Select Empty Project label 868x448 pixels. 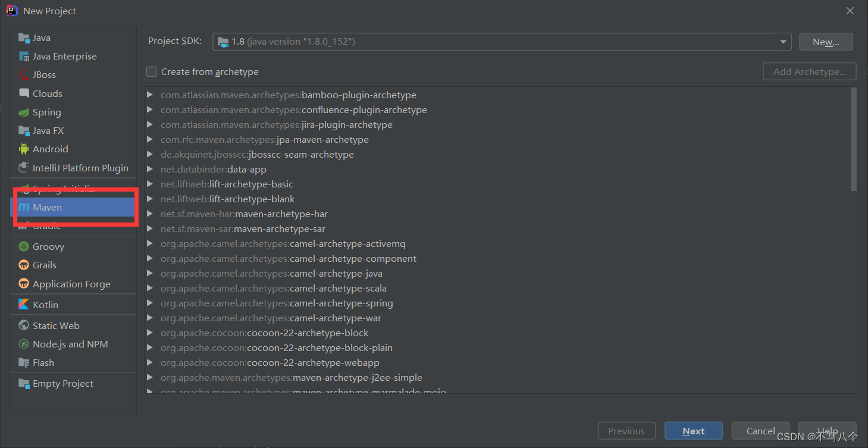[63, 384]
